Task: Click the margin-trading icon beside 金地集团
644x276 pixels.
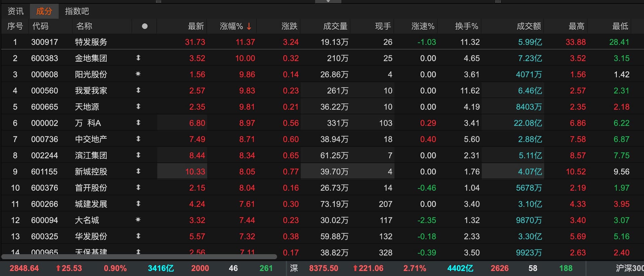Action: coord(138,58)
